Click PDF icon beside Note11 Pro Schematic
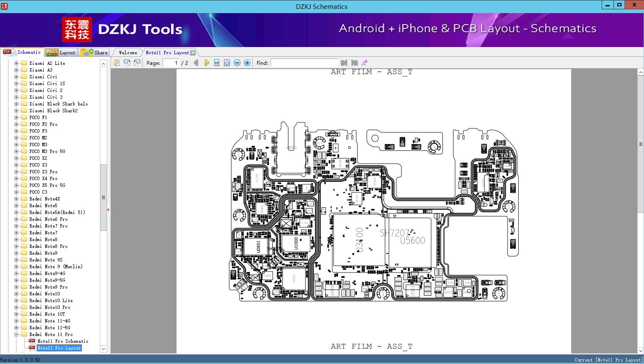 click(32, 341)
